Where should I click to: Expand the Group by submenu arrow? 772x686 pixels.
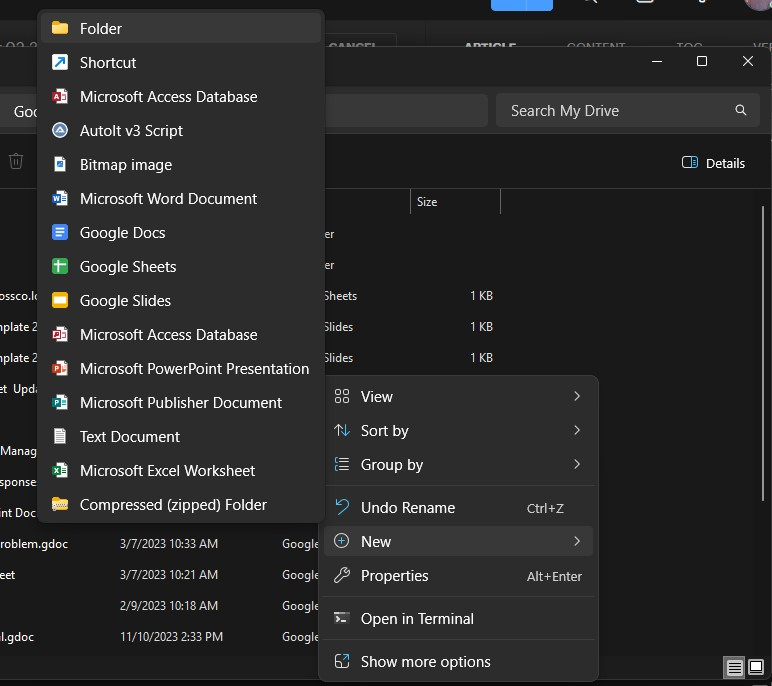[577, 464]
